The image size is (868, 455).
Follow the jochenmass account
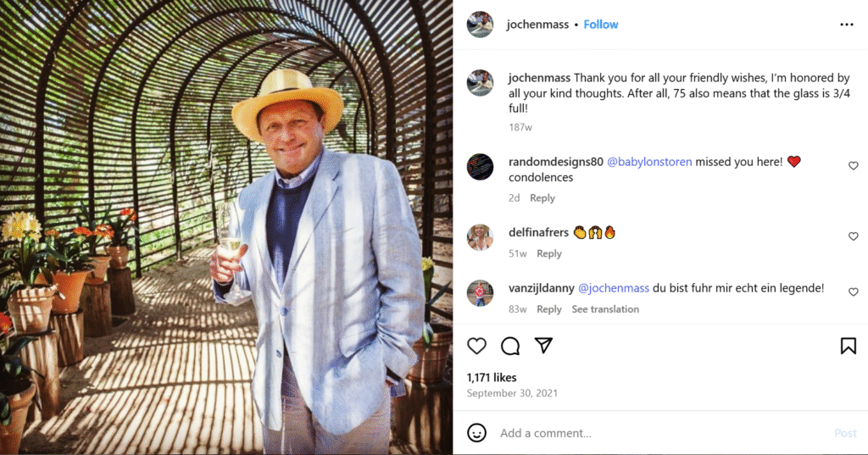601,25
